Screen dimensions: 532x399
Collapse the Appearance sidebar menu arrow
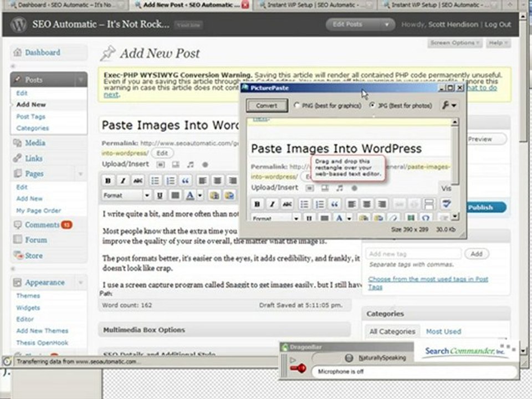pyautogui.click(x=81, y=282)
